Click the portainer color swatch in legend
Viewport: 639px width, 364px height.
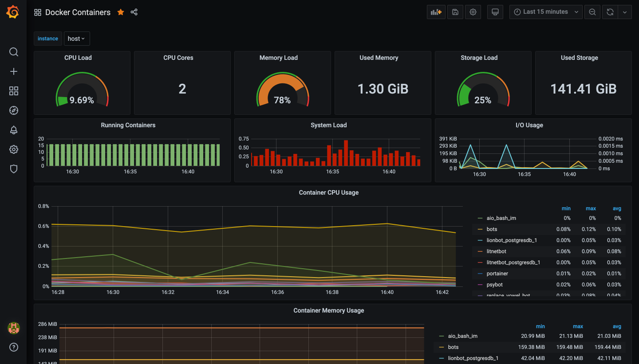coord(480,274)
